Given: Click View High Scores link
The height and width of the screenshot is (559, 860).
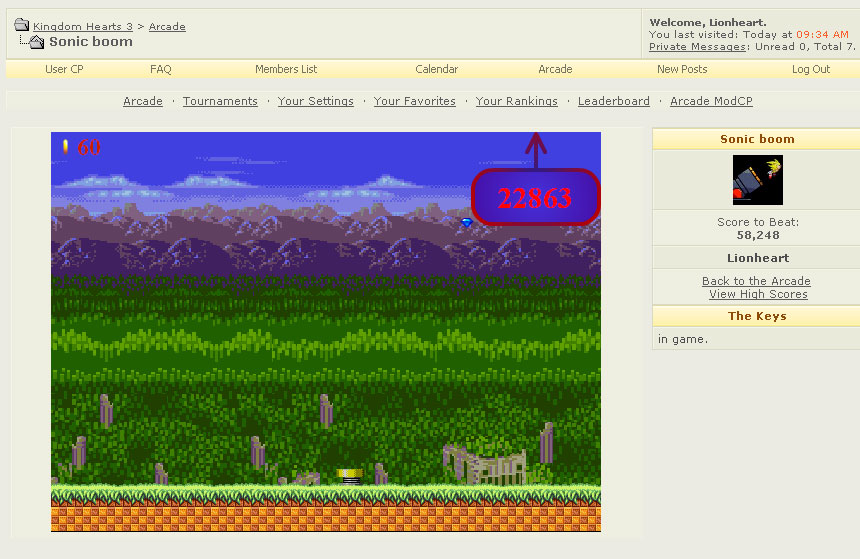Looking at the screenshot, I should point(758,294).
